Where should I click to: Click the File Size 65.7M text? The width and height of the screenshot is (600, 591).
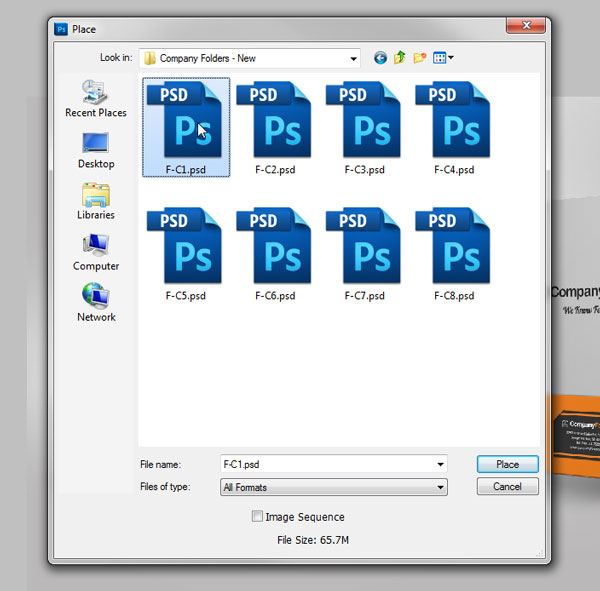tap(313, 540)
